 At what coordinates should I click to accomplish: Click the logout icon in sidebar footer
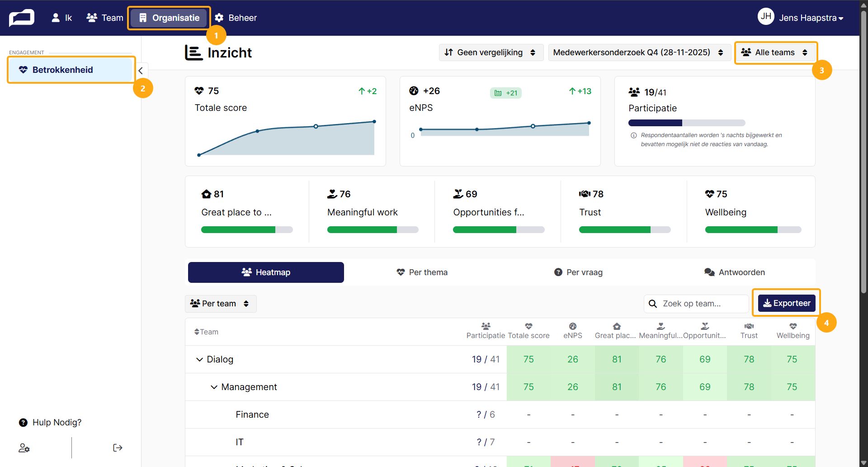click(x=118, y=448)
